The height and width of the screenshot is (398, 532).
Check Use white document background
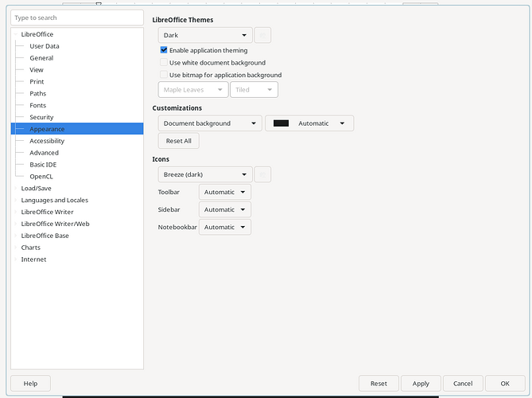pyautogui.click(x=164, y=63)
